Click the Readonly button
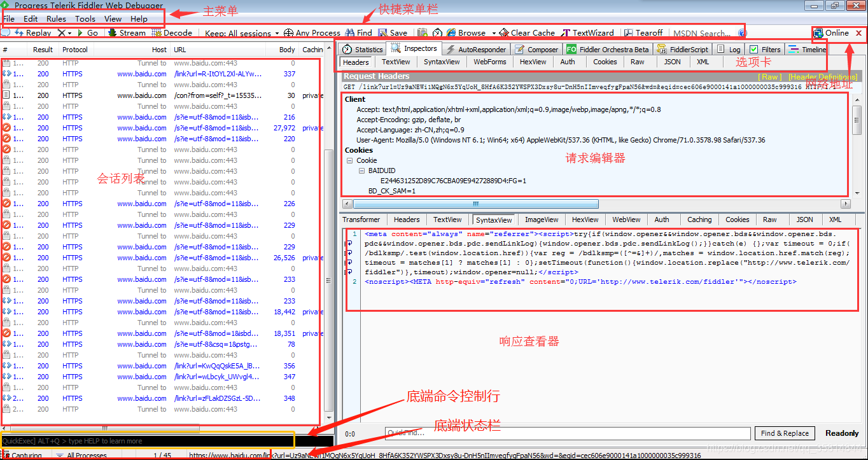Image resolution: width=868 pixels, height=460 pixels. click(842, 433)
